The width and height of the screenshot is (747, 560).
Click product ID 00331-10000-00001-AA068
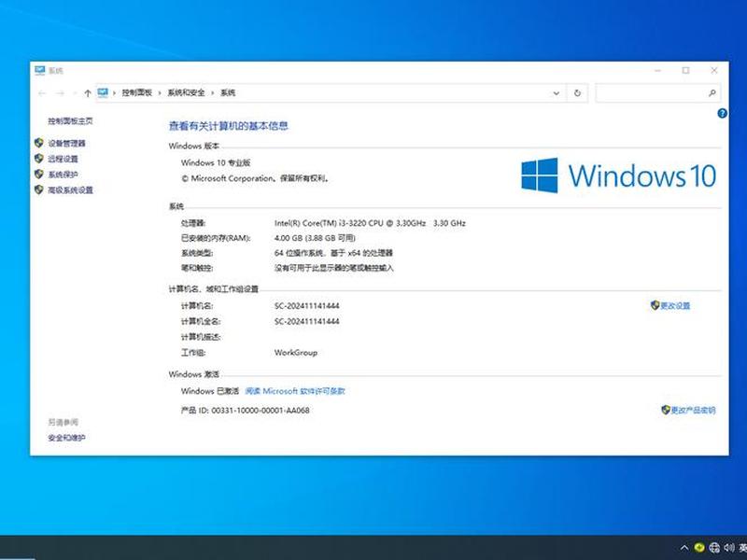click(261, 410)
